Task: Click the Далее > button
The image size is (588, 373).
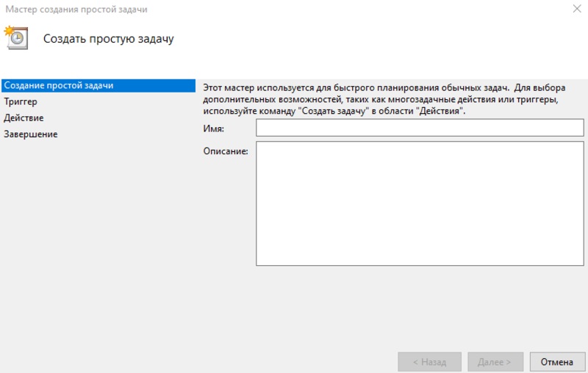Action: point(495,362)
